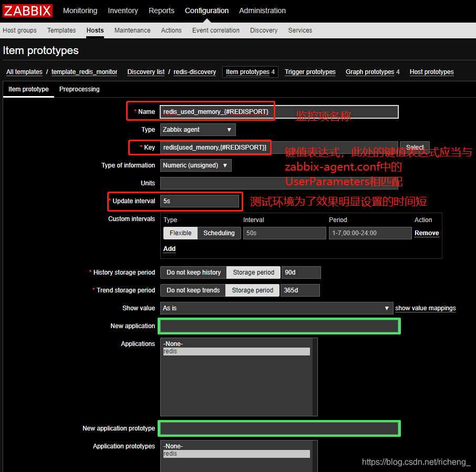Screen dimensions: 476x472
Task: Switch to the Item prototype tab
Action: tap(28, 89)
